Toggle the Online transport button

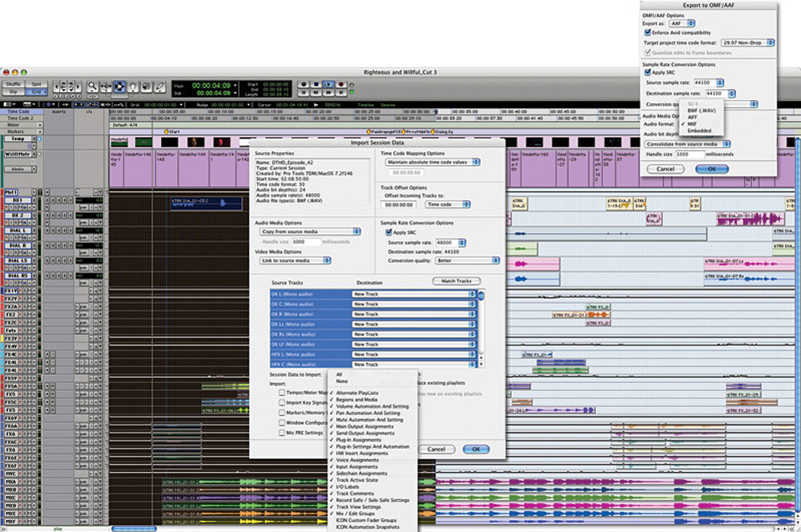click(304, 84)
